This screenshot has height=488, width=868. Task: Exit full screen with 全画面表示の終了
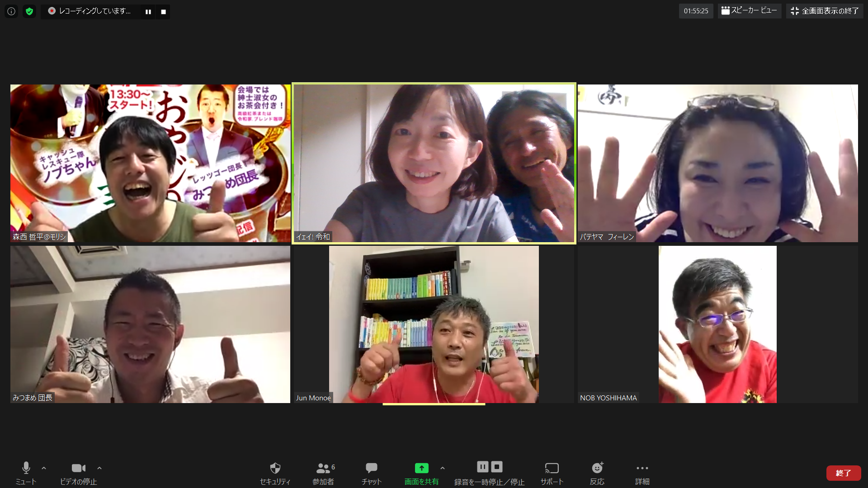click(x=825, y=11)
